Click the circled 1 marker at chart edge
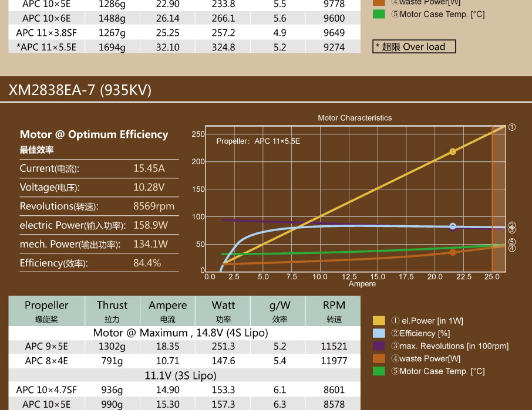 point(511,127)
